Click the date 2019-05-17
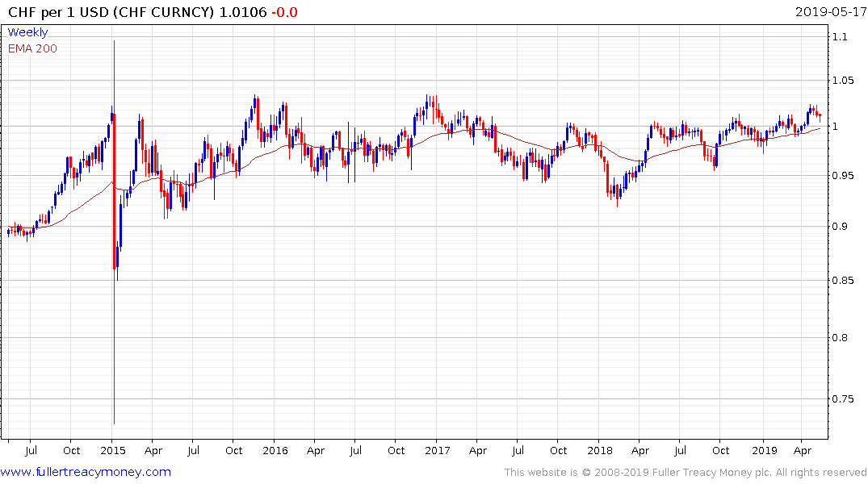 (x=831, y=12)
